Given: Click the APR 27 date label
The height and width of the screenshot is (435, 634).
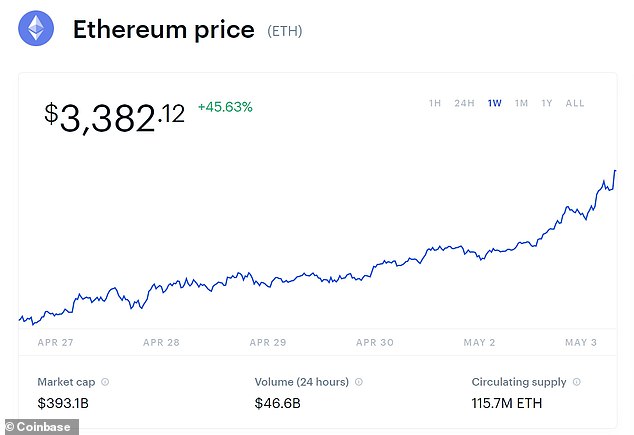Looking at the screenshot, I should 54,342.
